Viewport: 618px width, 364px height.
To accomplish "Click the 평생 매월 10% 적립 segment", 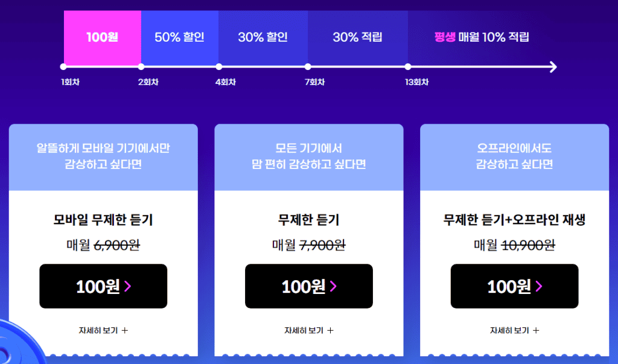I will point(482,37).
